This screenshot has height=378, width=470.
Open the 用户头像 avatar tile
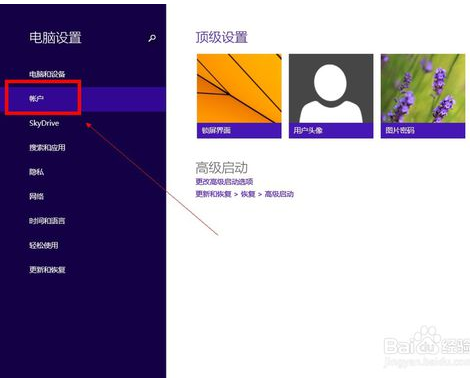331,96
